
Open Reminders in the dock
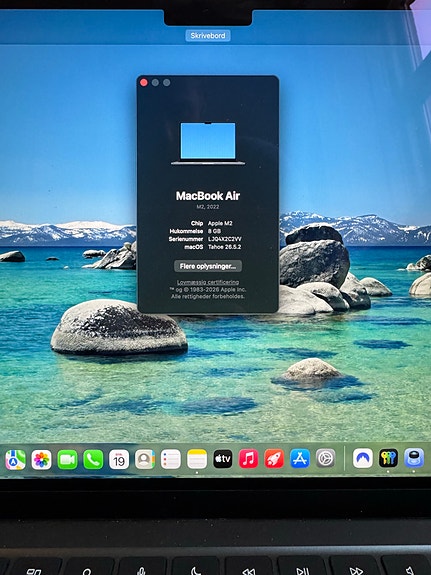click(171, 459)
